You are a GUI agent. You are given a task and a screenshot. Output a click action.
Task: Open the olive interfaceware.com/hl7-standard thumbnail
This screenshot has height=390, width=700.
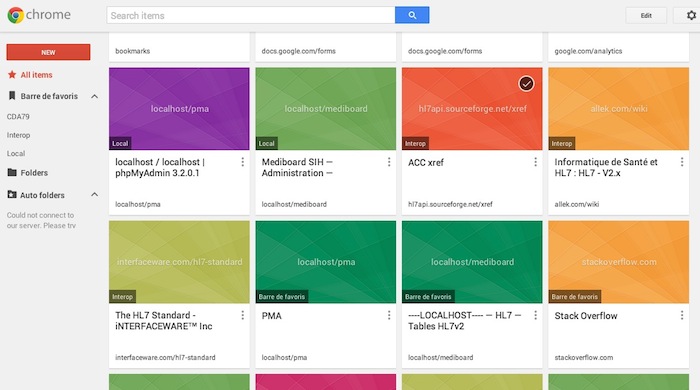[179, 262]
